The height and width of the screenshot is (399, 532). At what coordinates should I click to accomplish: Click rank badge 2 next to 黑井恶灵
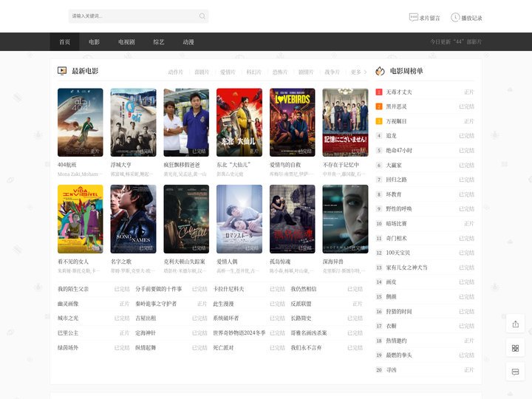(379, 106)
